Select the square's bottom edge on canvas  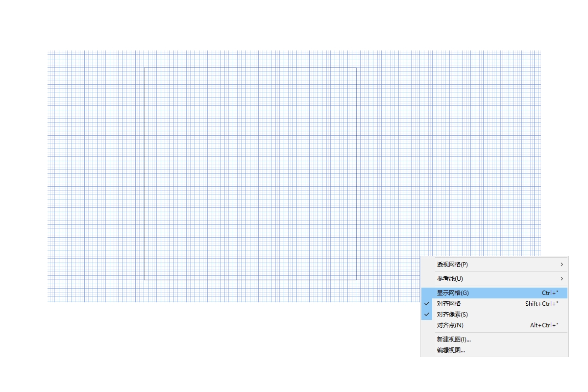tap(250, 280)
